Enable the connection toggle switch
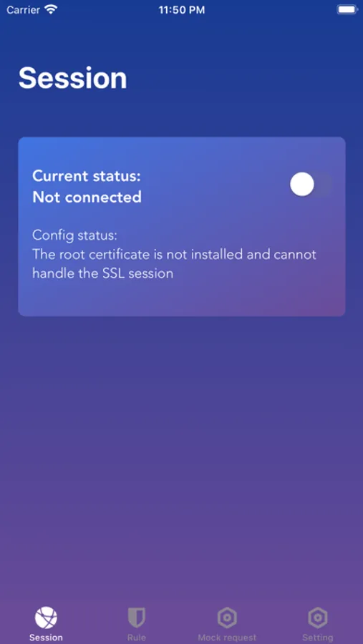The height and width of the screenshot is (644, 363). coord(311,185)
